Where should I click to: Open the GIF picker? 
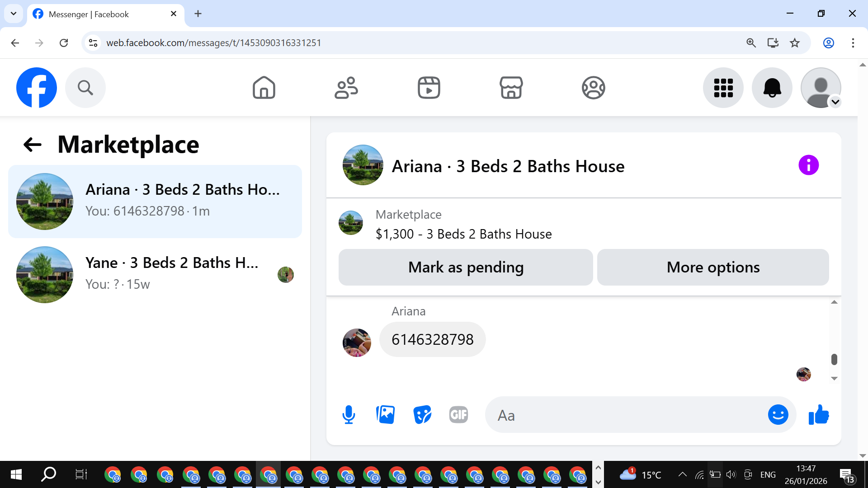458,415
